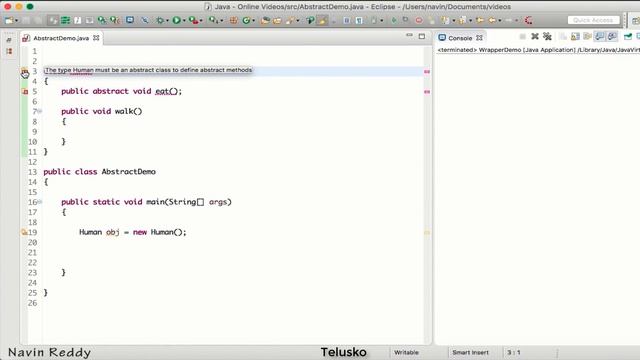The width and height of the screenshot is (640, 360).
Task: Click the '3 : 1' cursor position indicator
Action: pos(514,352)
